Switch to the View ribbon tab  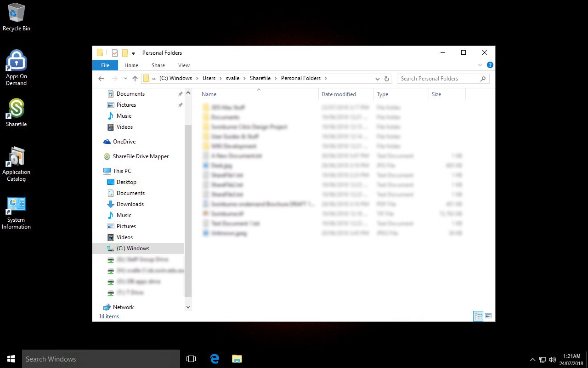184,65
